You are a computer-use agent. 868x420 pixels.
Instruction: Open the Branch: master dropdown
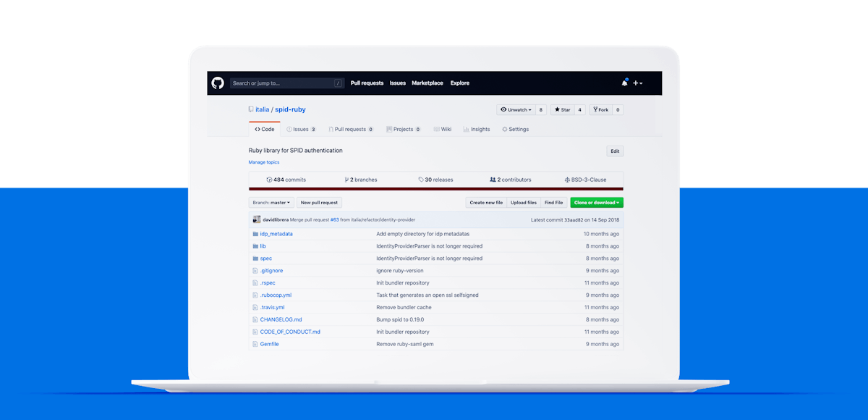(x=271, y=203)
